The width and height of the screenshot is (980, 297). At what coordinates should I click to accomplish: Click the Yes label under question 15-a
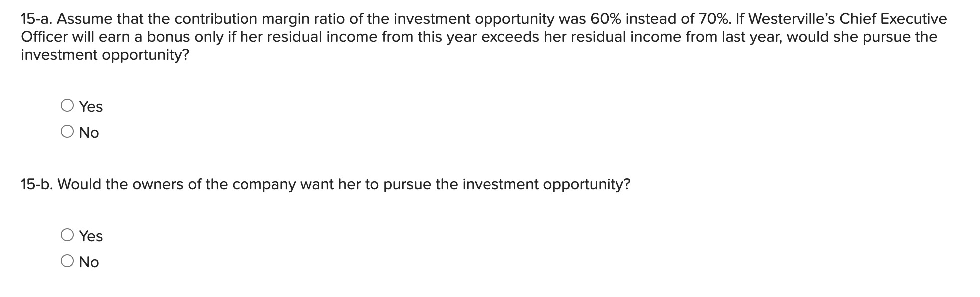91,105
